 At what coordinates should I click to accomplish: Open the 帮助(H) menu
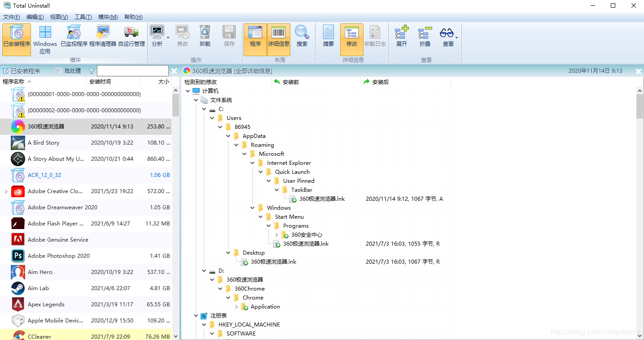(x=133, y=17)
